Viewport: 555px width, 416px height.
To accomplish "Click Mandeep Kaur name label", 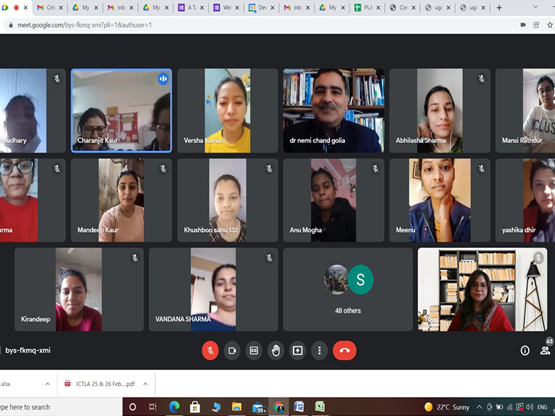I will click(x=98, y=230).
